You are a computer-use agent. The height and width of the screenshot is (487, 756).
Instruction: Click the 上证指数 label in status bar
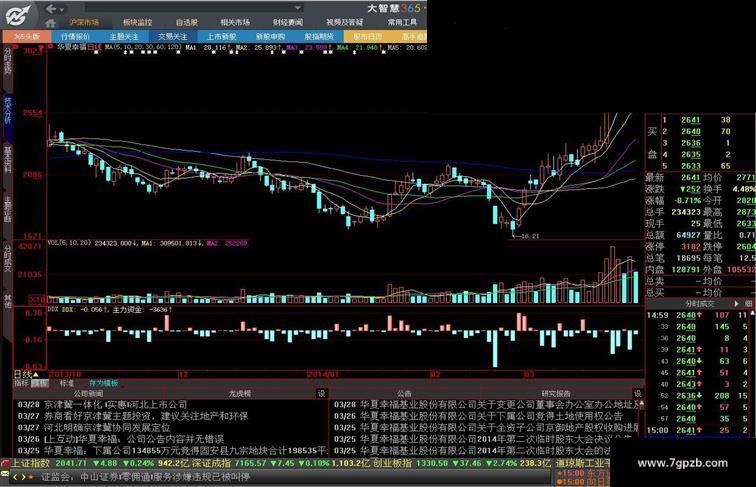pos(31,463)
